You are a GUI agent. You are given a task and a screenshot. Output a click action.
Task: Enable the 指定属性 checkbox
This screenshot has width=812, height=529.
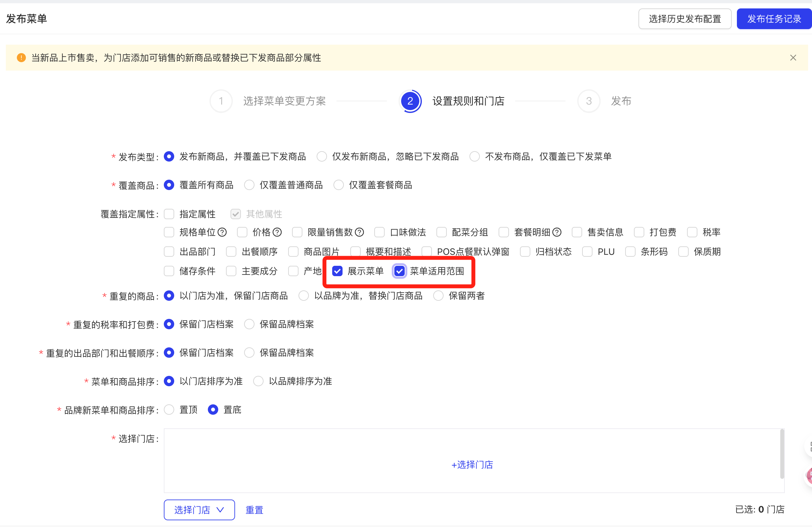click(x=169, y=214)
